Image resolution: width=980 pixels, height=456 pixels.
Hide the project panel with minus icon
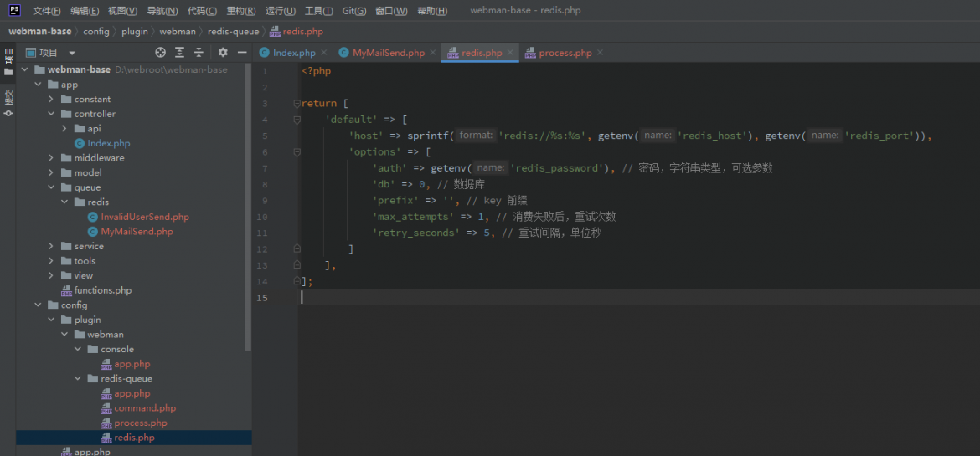click(242, 53)
